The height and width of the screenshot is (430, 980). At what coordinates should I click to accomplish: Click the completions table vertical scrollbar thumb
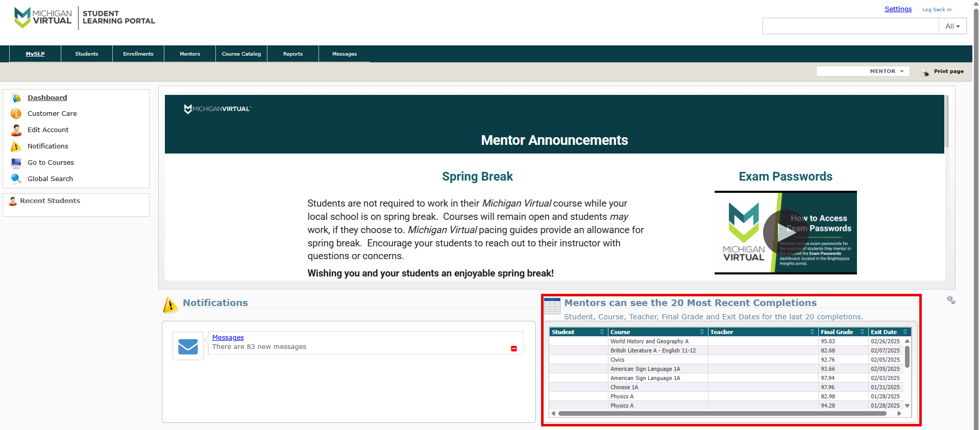click(x=907, y=357)
